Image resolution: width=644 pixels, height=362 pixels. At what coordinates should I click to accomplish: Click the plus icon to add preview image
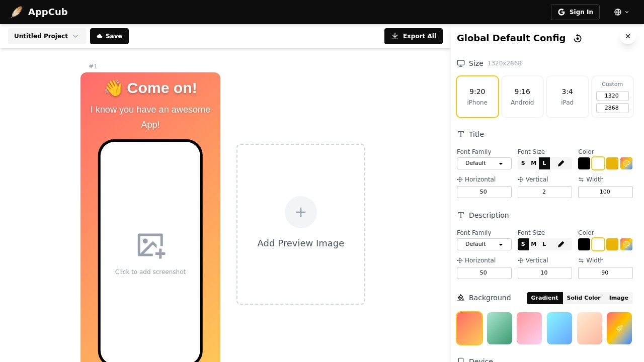pyautogui.click(x=301, y=212)
